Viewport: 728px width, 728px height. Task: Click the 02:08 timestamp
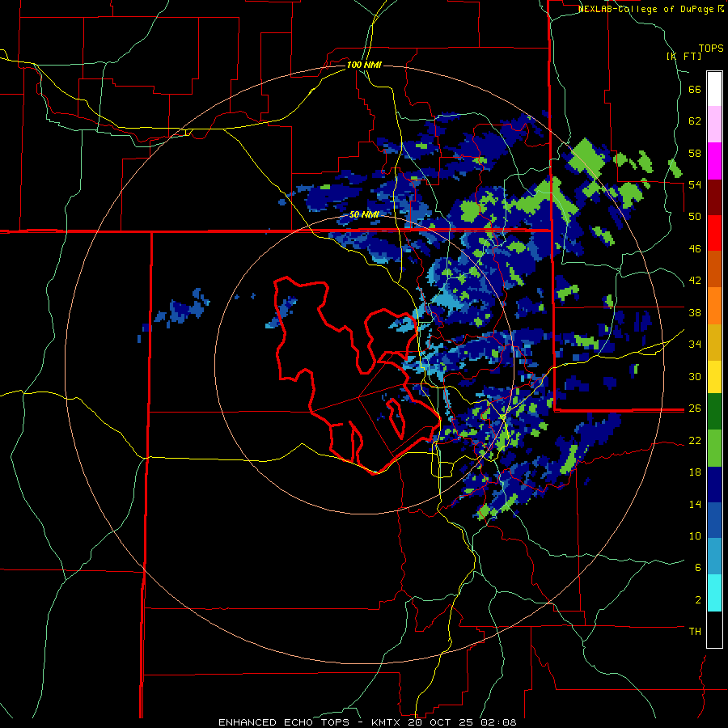pyautogui.click(x=500, y=722)
